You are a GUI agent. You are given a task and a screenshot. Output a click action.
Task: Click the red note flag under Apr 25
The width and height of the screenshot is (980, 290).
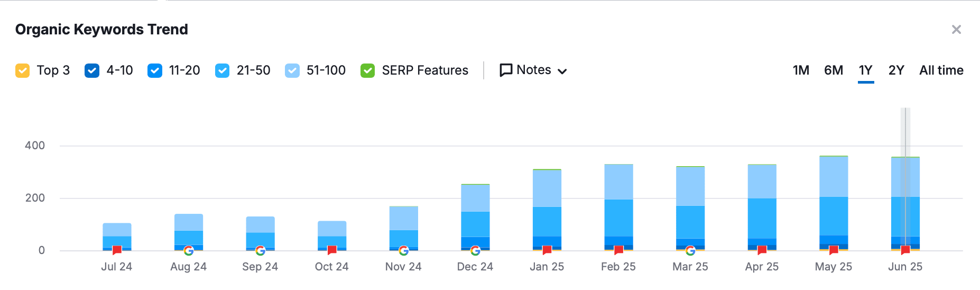pos(762,250)
